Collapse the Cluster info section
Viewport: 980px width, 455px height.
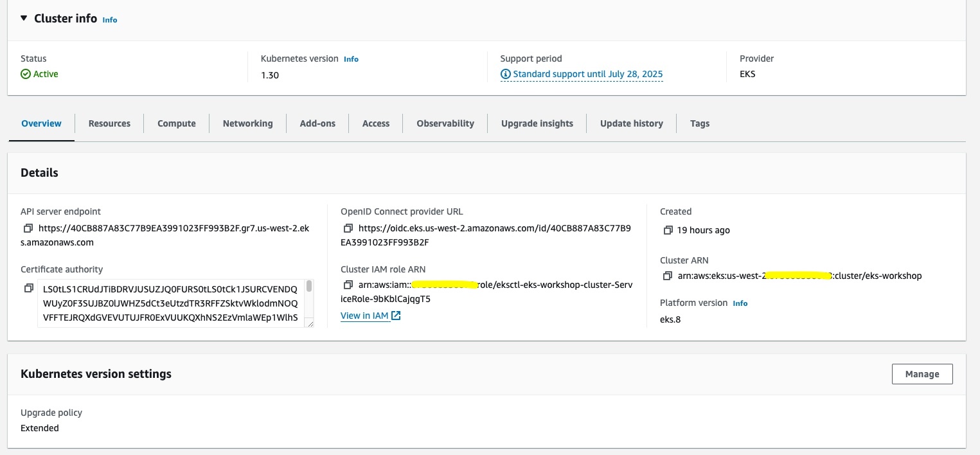point(24,19)
